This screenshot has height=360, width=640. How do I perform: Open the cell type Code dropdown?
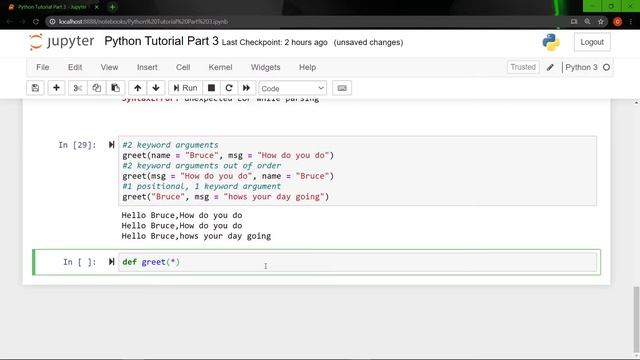pos(292,88)
